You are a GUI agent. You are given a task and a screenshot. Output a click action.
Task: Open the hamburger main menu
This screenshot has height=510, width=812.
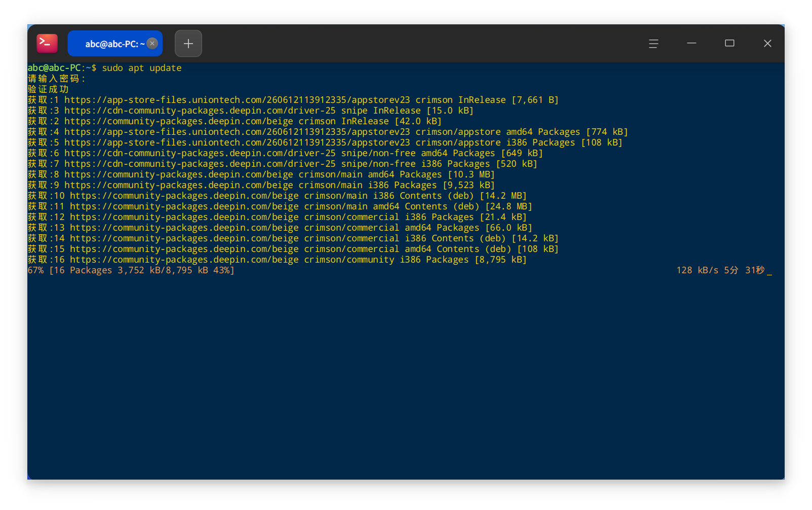pyautogui.click(x=653, y=44)
